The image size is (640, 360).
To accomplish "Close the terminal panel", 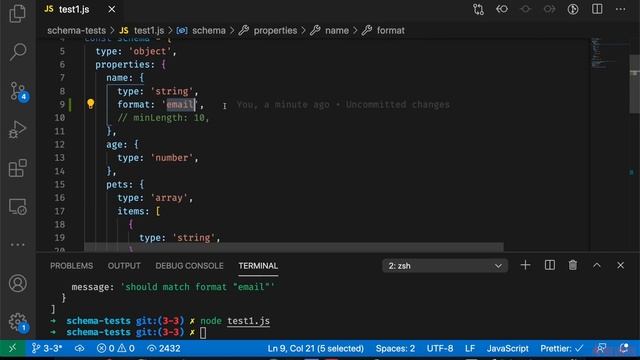I will [x=620, y=265].
